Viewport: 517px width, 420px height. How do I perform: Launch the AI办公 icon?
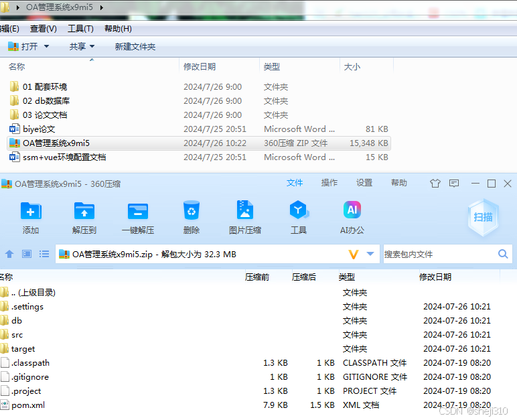tap(352, 210)
